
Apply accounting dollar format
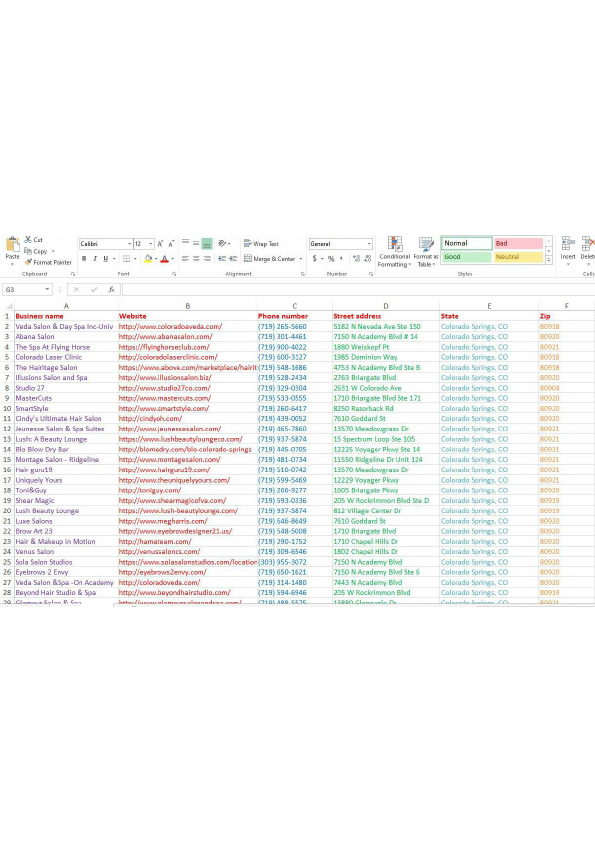pos(315,259)
